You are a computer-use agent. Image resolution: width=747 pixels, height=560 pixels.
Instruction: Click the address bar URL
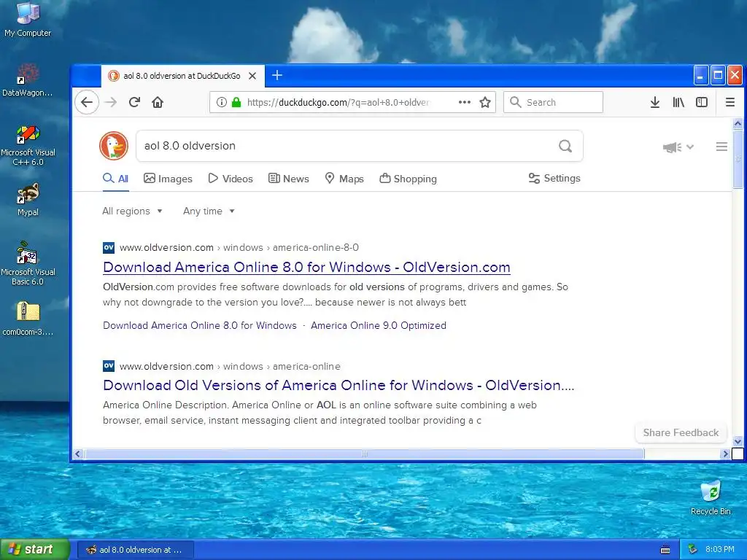[338, 102]
